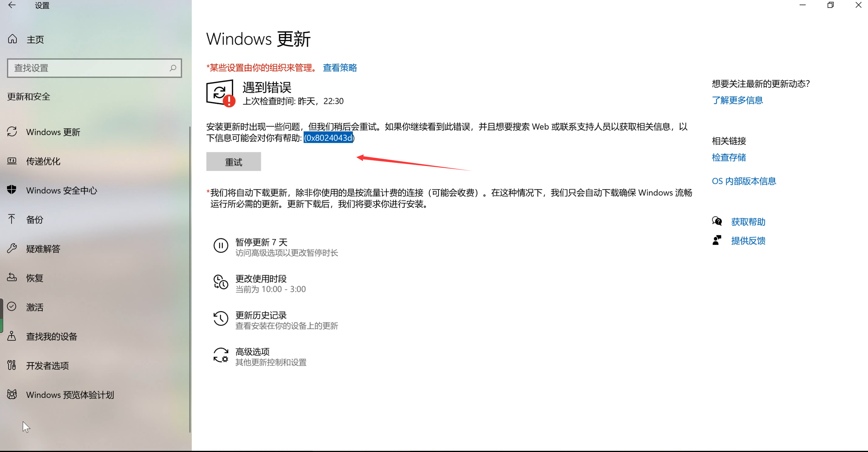The image size is (868, 452).
Task: Click the highlighted error code 0x8024043d
Action: coord(329,138)
